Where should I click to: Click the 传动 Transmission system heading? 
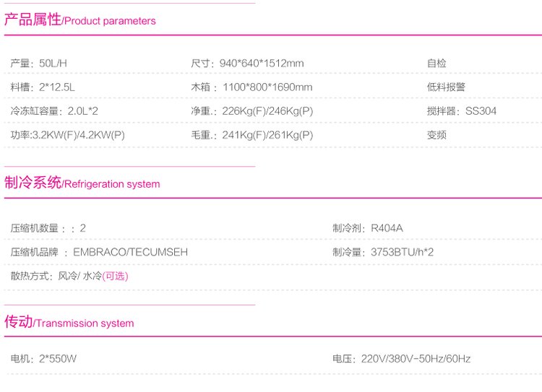pos(69,322)
